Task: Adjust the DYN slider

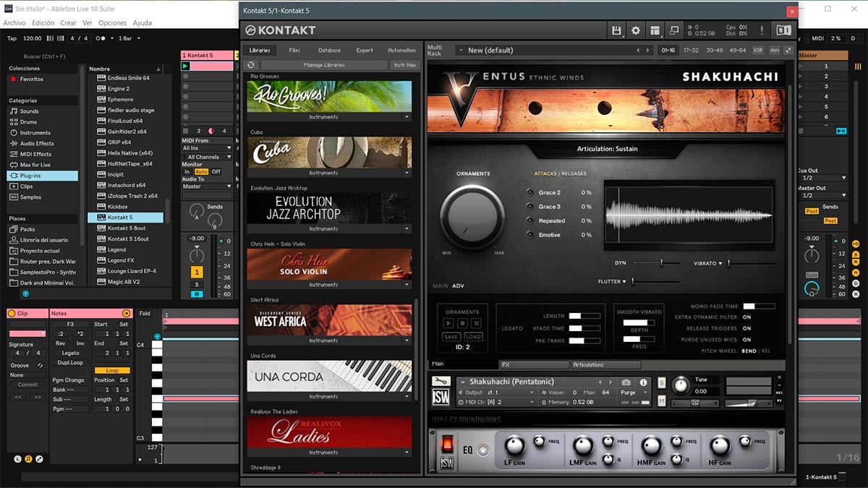Action: coord(657,263)
